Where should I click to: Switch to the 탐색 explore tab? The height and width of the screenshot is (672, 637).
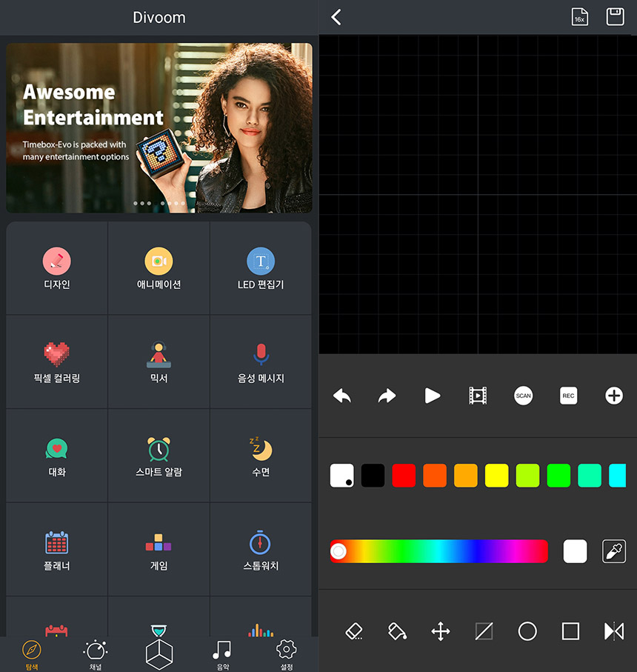[x=32, y=654]
